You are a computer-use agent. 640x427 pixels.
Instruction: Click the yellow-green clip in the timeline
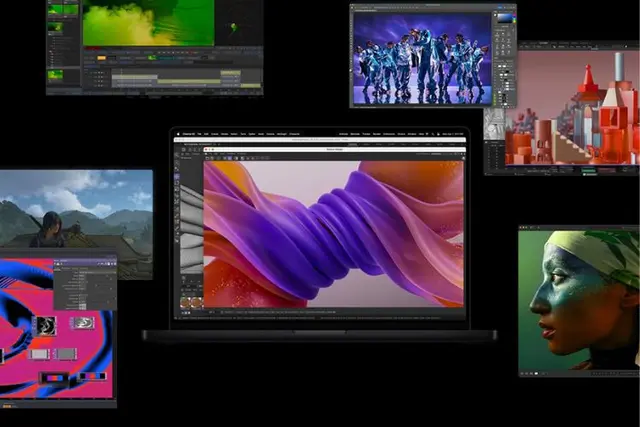(189, 81)
